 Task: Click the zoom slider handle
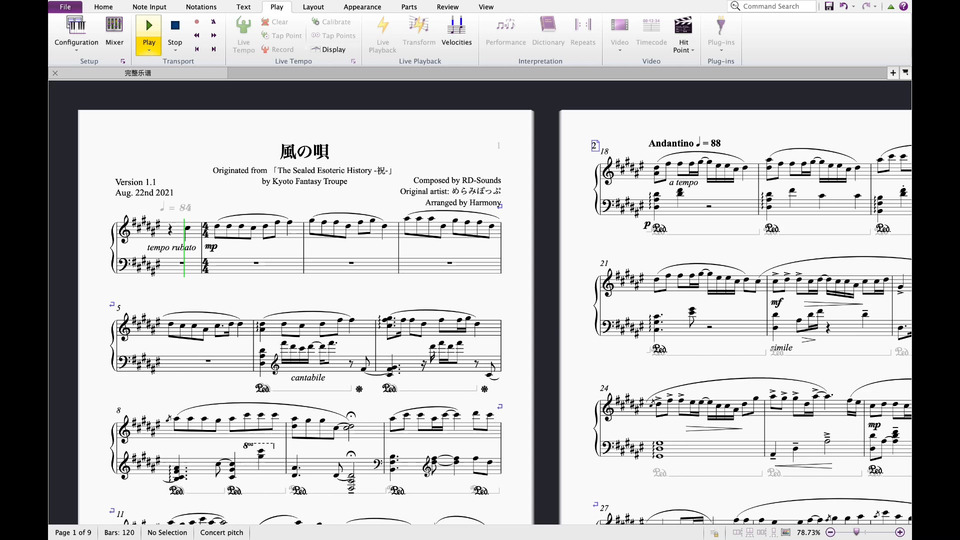click(x=857, y=532)
